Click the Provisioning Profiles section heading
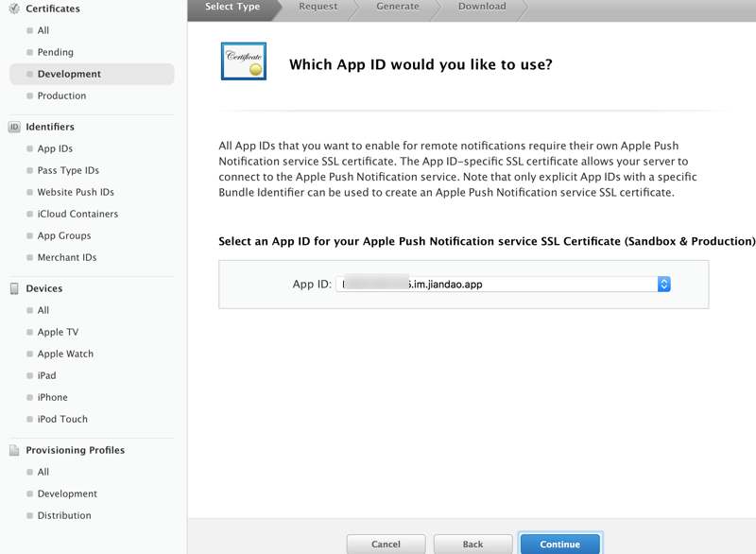 click(x=76, y=450)
